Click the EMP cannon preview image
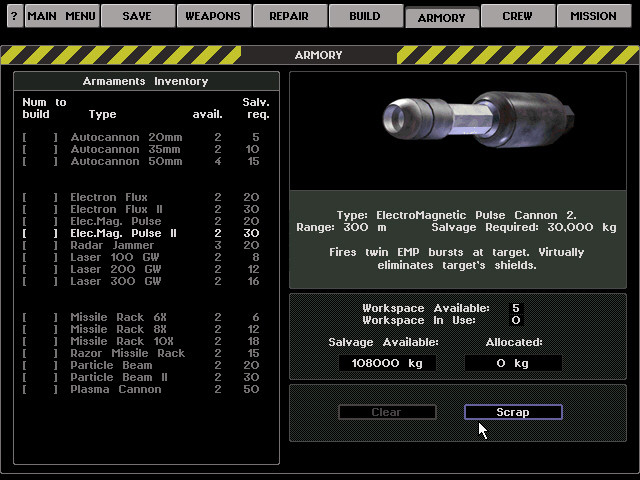This screenshot has height=480, width=640. (458, 130)
